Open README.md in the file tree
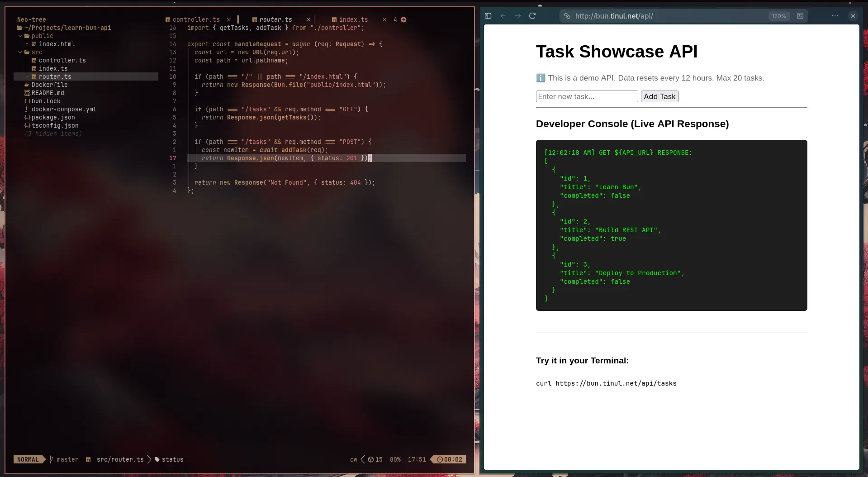 (x=47, y=93)
